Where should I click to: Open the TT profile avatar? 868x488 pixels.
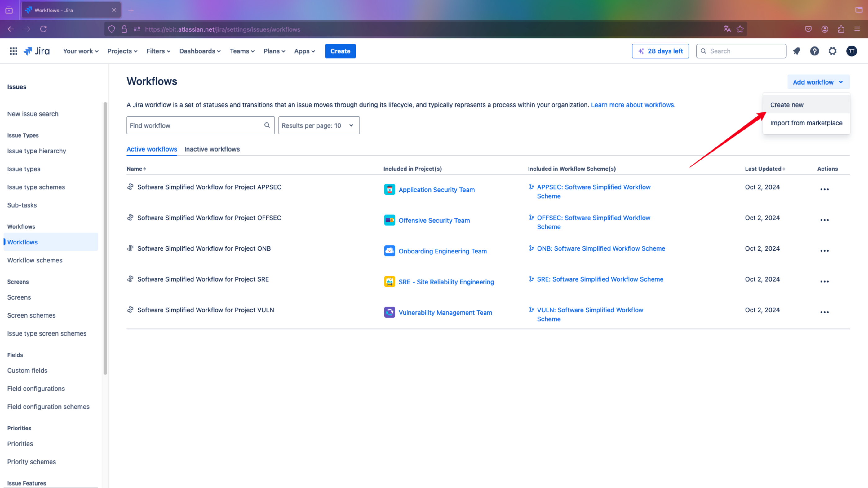(x=852, y=51)
